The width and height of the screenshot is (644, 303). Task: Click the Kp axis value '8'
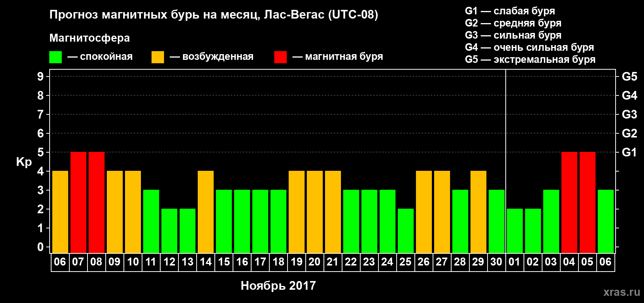pos(41,95)
